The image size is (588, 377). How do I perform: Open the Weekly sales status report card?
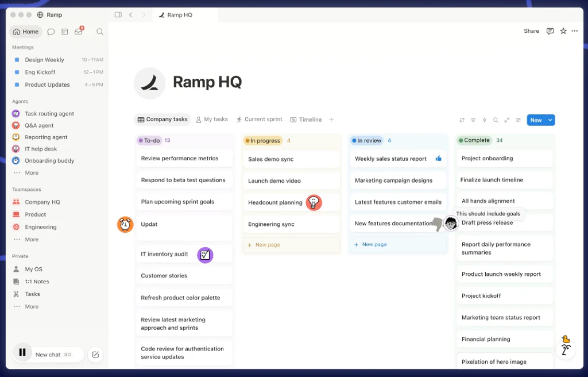[x=398, y=159]
